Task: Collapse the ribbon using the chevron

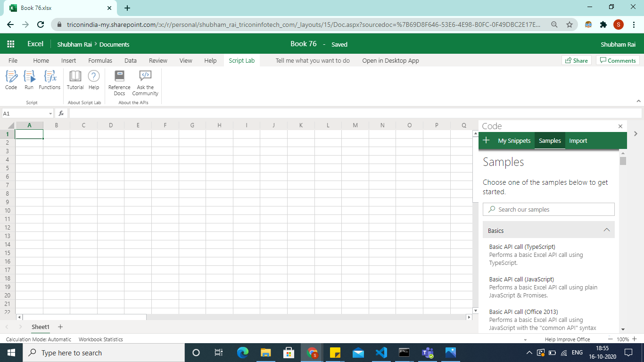Action: pos(639,100)
